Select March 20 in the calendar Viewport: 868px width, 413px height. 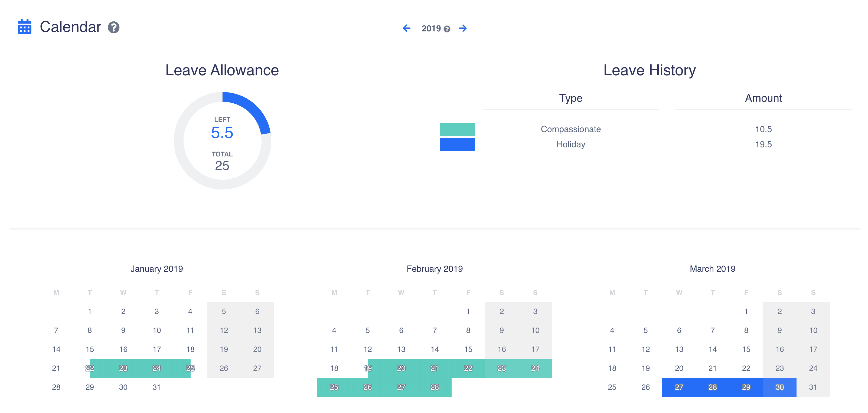point(679,368)
